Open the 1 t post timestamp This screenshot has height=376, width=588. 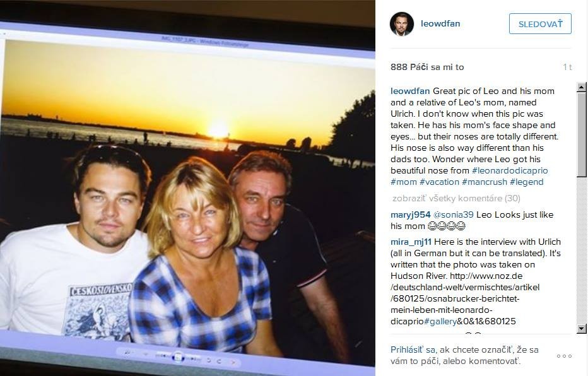pos(567,67)
